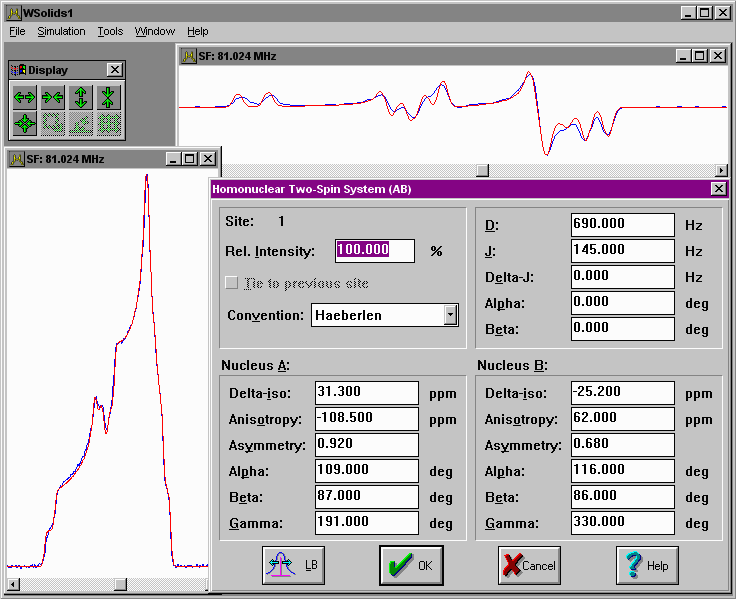The image size is (736, 599).
Task: Open the Convention dropdown list
Action: click(x=450, y=315)
